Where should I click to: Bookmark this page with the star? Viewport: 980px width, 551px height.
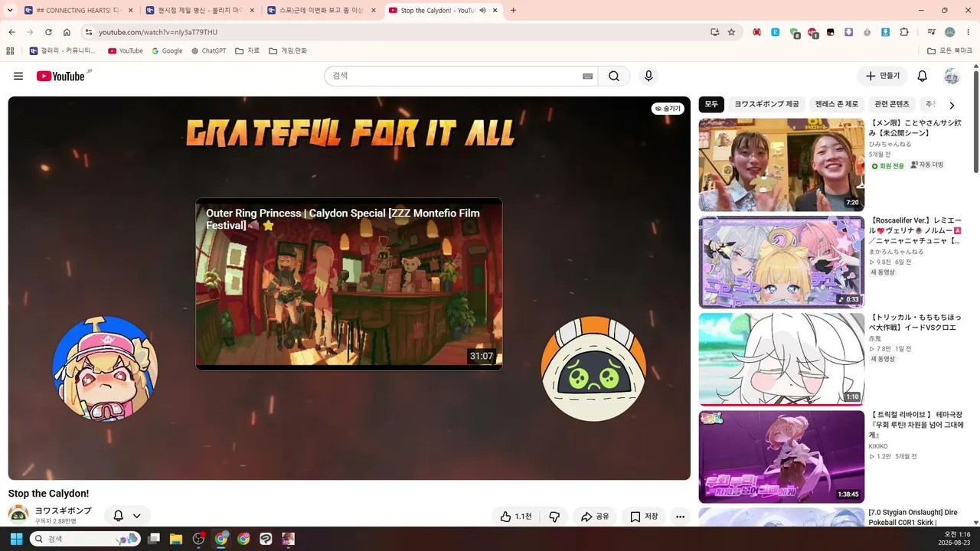pos(731,32)
